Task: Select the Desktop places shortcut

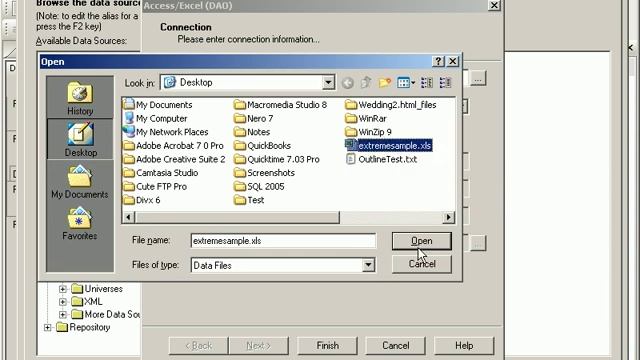Action: click(x=80, y=139)
